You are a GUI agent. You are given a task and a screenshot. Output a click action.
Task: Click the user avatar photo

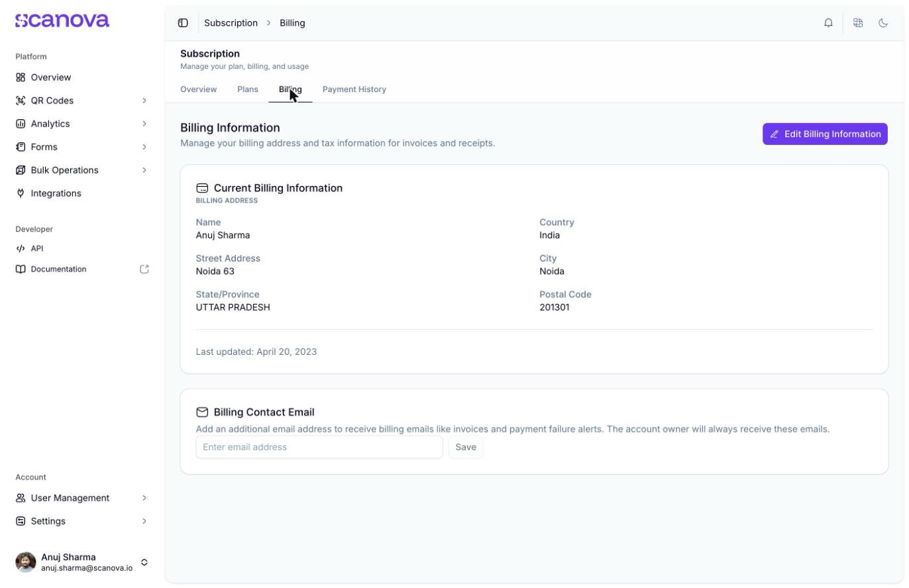click(26, 562)
